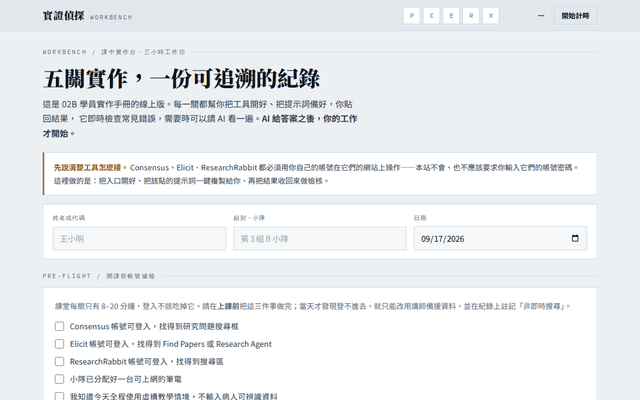Jump to step P in header
Image resolution: width=640 pixels, height=400 pixels.
[x=411, y=16]
